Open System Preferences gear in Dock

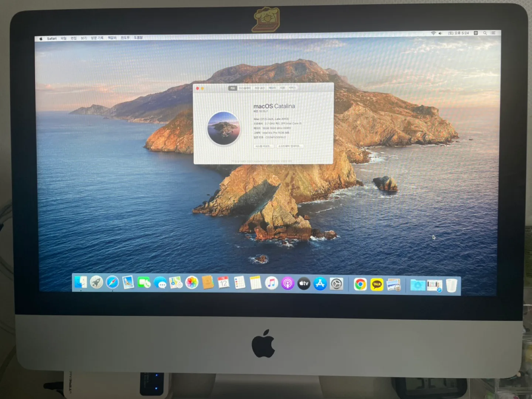tap(336, 284)
